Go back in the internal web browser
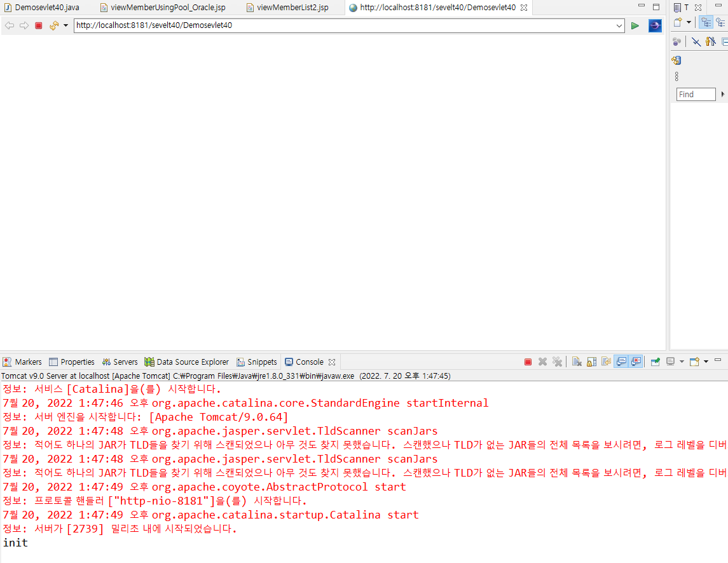 pyautogui.click(x=10, y=25)
